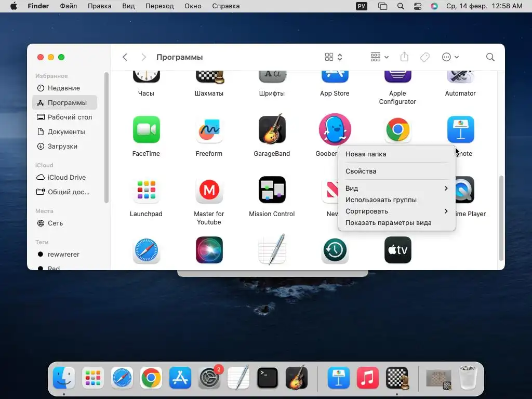This screenshot has height=399, width=532.
Task: Select the Safari compass icon in Finder
Action: pyautogui.click(x=146, y=250)
